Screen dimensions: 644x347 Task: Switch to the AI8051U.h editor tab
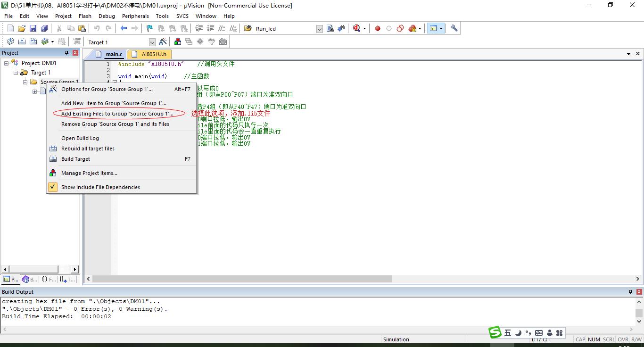(x=153, y=54)
